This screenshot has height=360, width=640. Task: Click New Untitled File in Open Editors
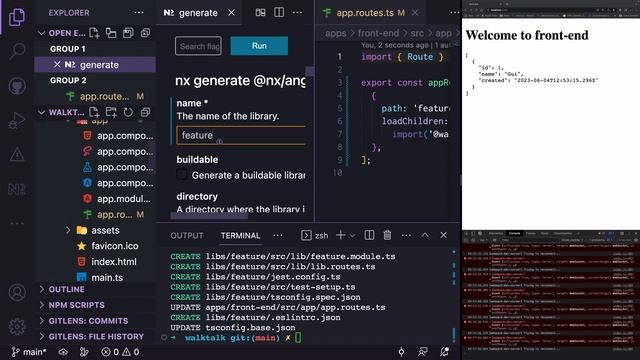(x=94, y=33)
